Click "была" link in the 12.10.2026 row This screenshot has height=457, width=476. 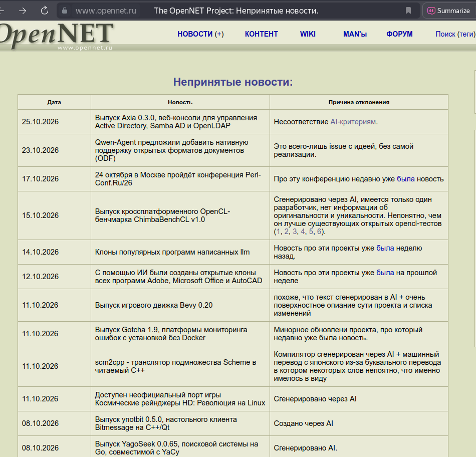(x=385, y=273)
